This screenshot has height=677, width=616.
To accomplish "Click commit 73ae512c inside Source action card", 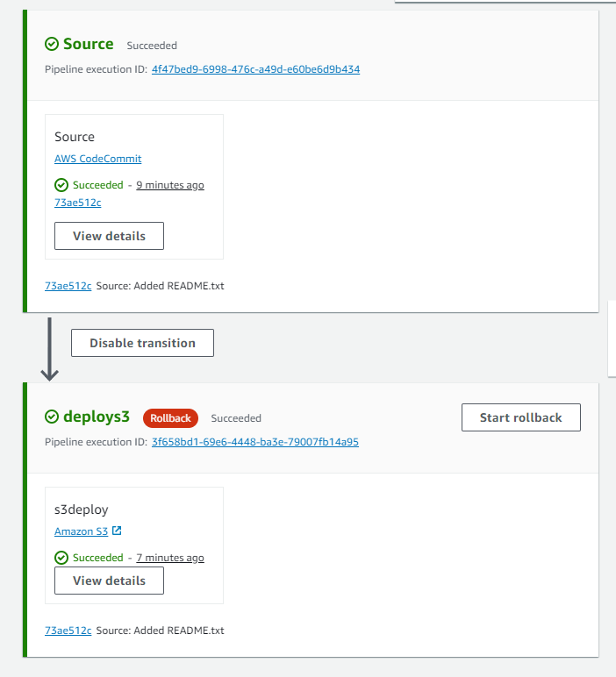I will [x=77, y=203].
